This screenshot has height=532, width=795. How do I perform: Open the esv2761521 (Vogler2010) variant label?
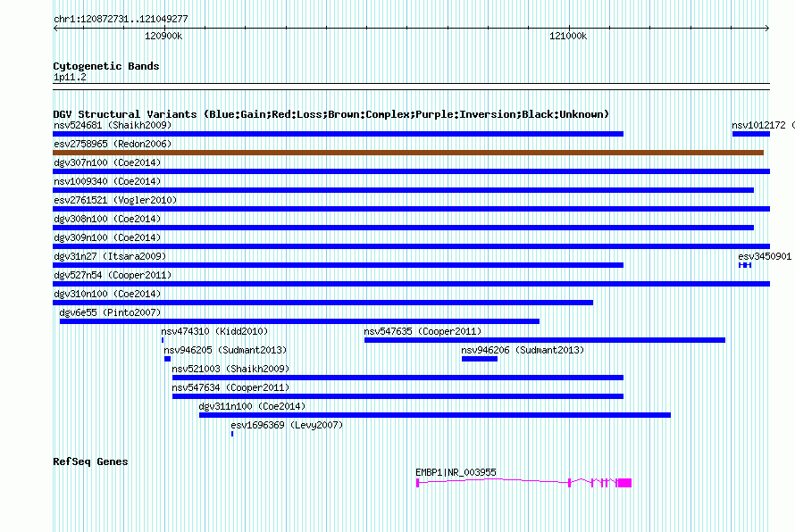[x=115, y=200]
